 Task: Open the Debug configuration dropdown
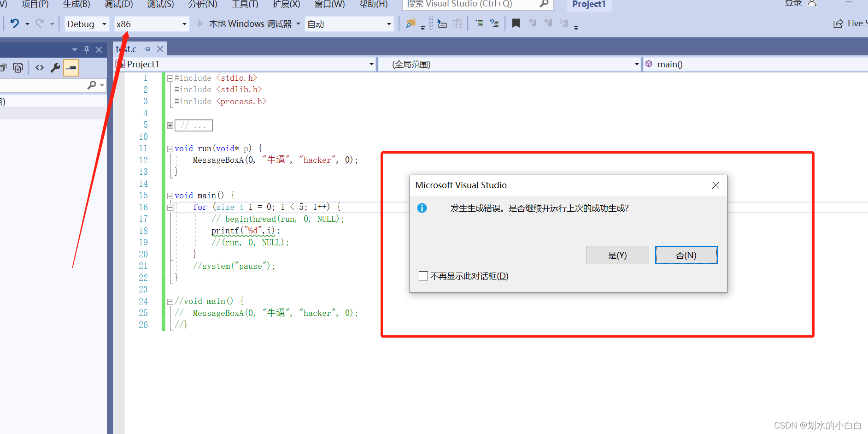(87, 24)
